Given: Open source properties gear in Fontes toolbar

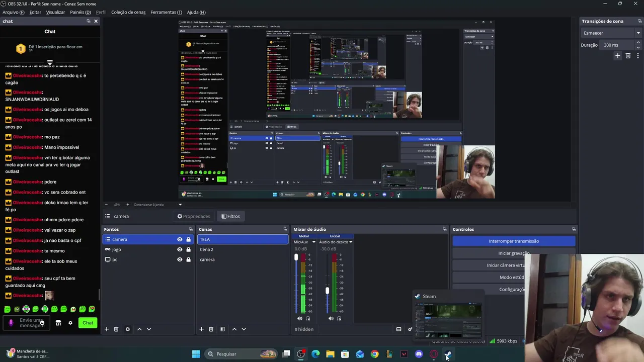Looking at the screenshot, I should (128, 329).
